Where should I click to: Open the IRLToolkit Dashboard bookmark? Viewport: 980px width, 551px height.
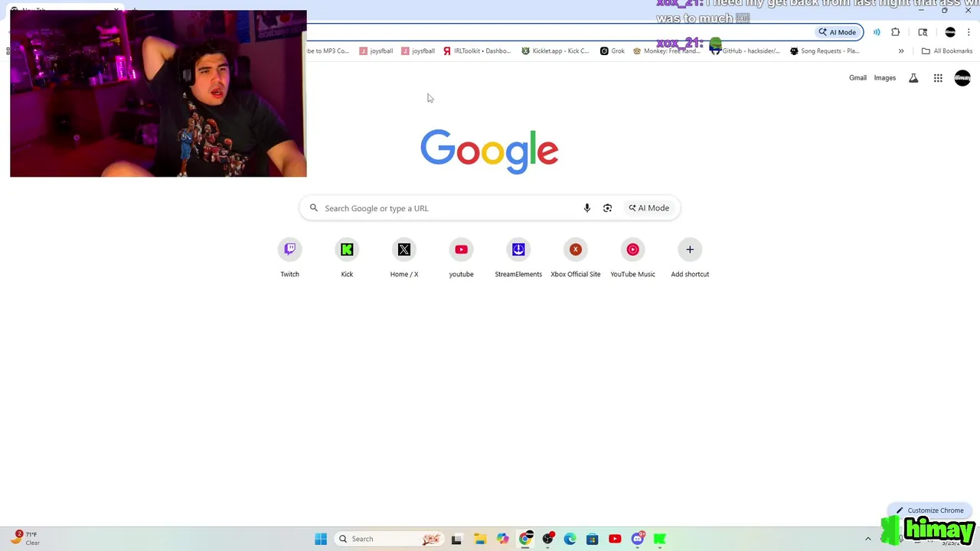pos(477,51)
